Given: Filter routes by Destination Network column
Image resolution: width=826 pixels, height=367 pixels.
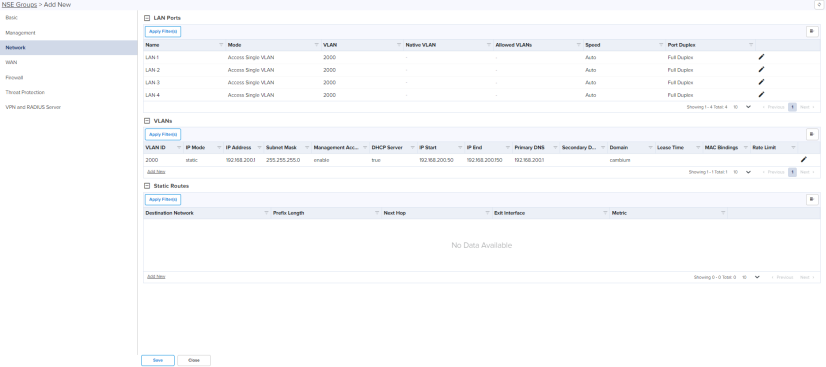Looking at the screenshot, I should 266,213.
